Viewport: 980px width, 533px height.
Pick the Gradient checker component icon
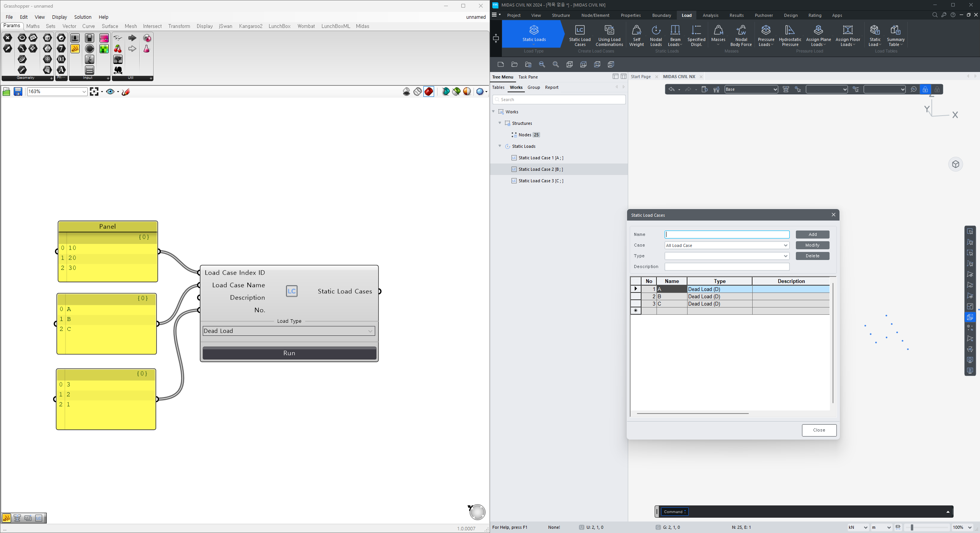click(104, 49)
